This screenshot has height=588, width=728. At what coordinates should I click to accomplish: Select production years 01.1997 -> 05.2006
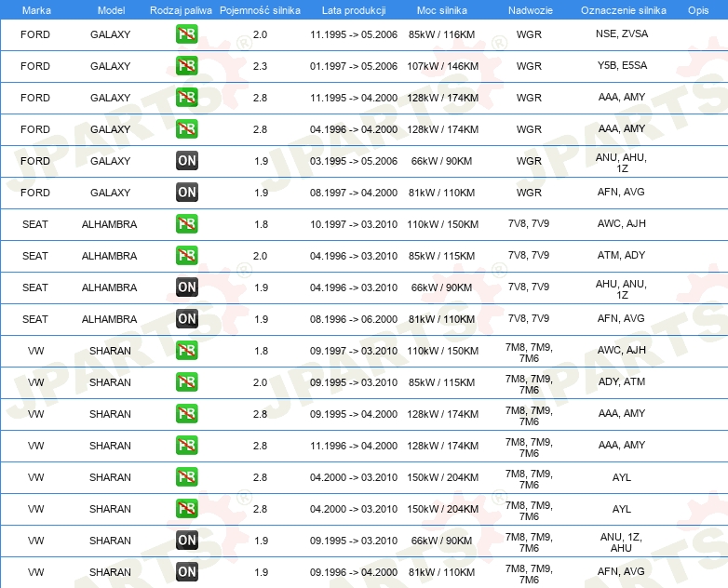(354, 66)
